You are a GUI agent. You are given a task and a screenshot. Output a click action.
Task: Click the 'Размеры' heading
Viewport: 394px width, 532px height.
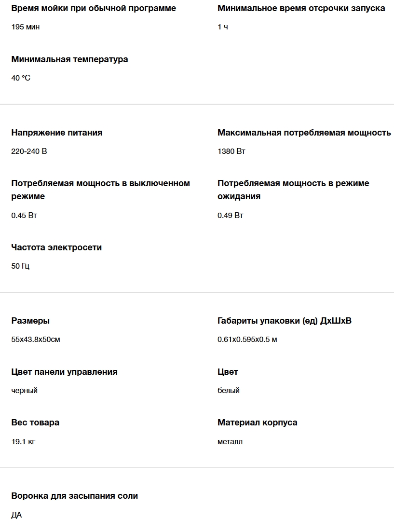click(x=30, y=321)
